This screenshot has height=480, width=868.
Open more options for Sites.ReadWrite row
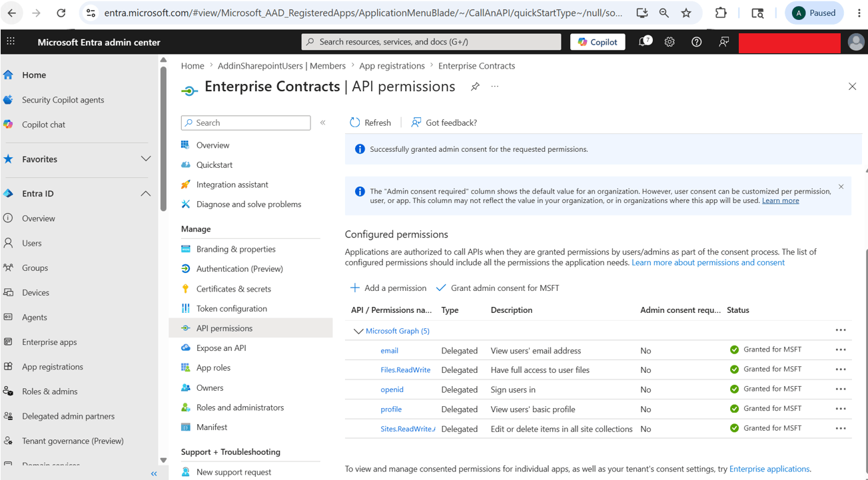pos(841,428)
